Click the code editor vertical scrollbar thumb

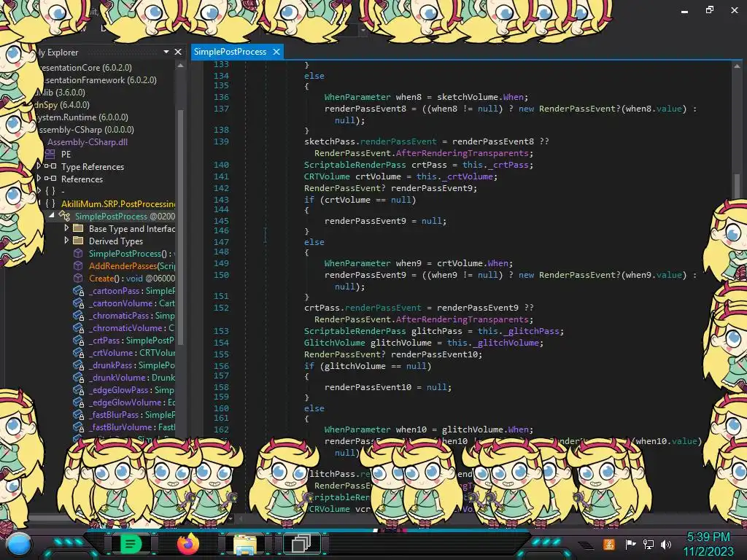[737, 185]
